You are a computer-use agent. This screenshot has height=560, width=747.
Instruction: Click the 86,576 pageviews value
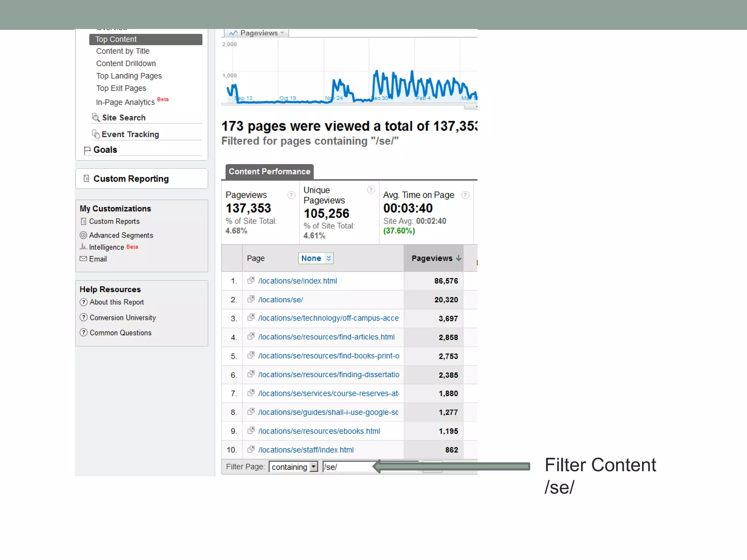pyautogui.click(x=446, y=281)
